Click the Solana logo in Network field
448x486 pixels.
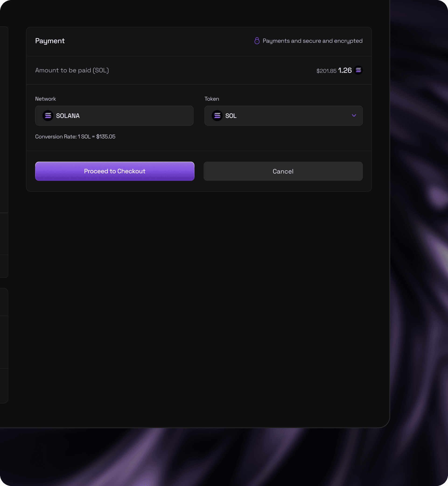click(x=48, y=116)
